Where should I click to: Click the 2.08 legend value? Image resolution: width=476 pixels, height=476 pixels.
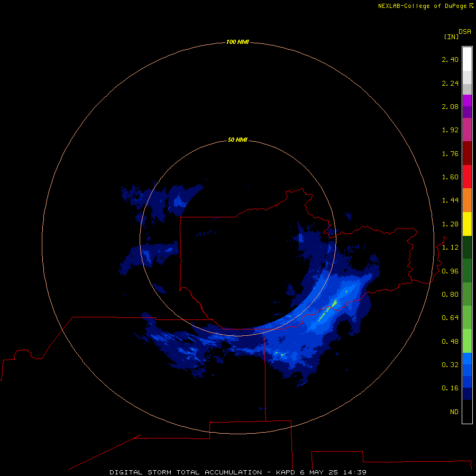tap(450, 106)
